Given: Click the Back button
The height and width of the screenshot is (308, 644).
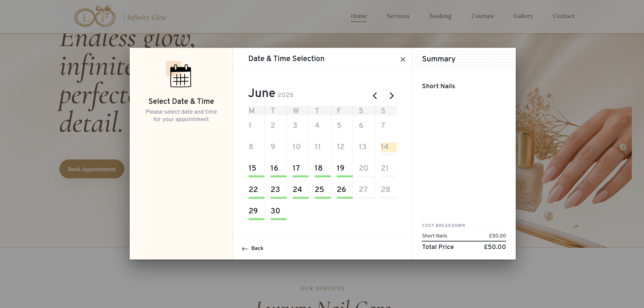Looking at the screenshot, I should point(253,248).
